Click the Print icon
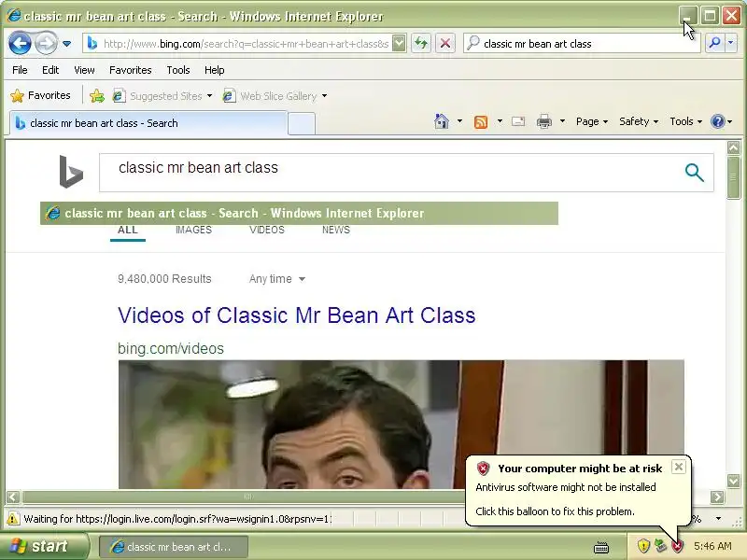 (x=544, y=122)
